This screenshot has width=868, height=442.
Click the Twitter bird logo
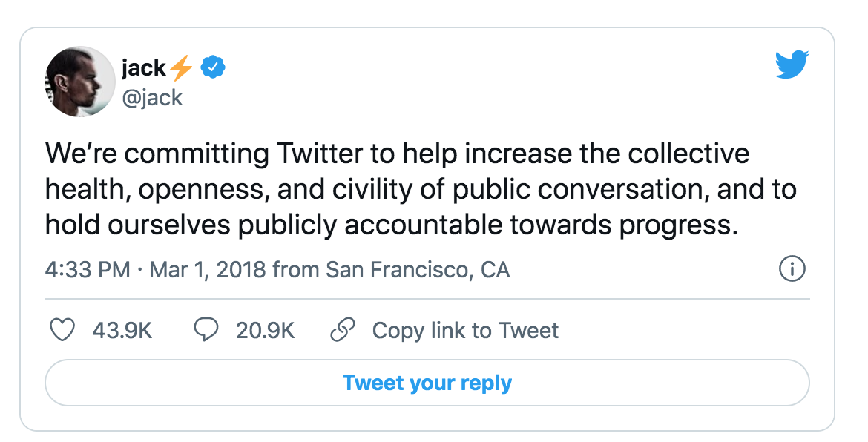pos(792,65)
